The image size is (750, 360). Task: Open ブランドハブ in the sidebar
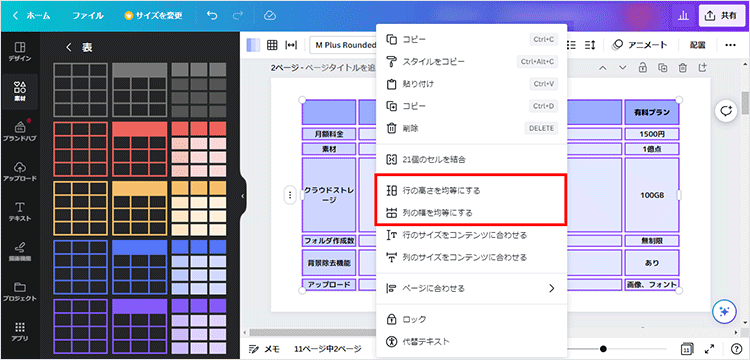[x=20, y=131]
